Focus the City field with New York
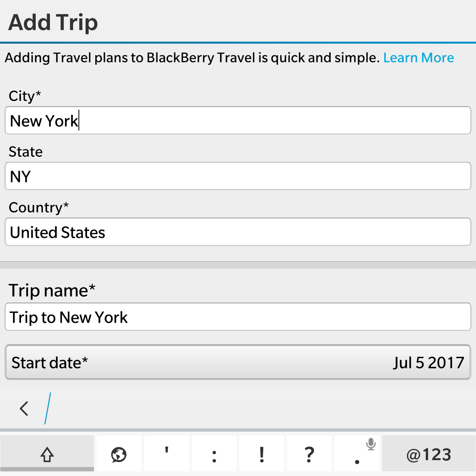 point(238,120)
